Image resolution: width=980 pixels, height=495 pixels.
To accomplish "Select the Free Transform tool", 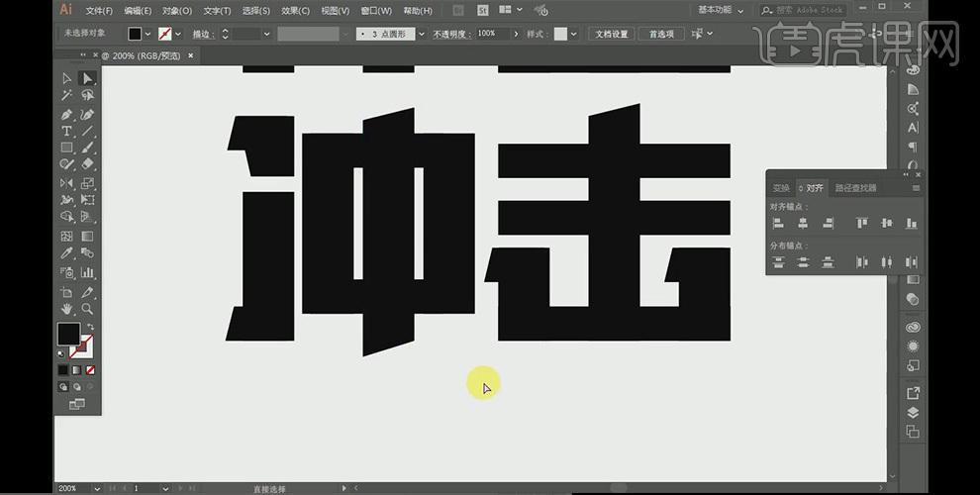I will pos(87,200).
